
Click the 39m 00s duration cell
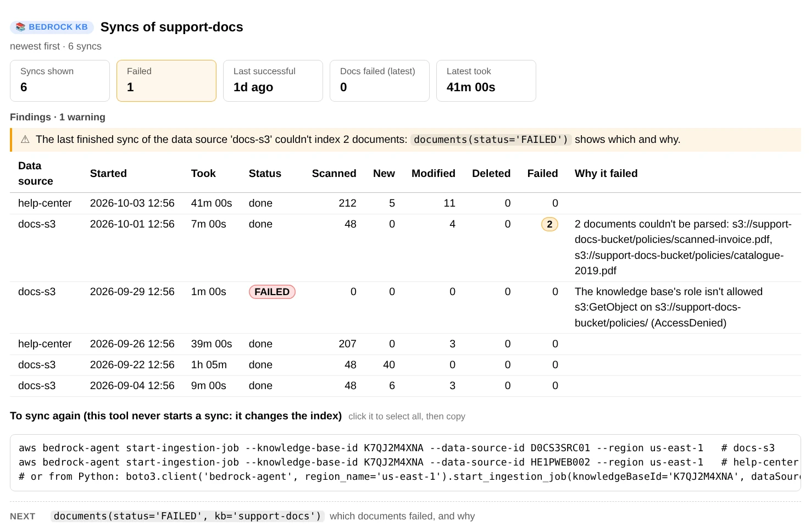click(x=212, y=344)
